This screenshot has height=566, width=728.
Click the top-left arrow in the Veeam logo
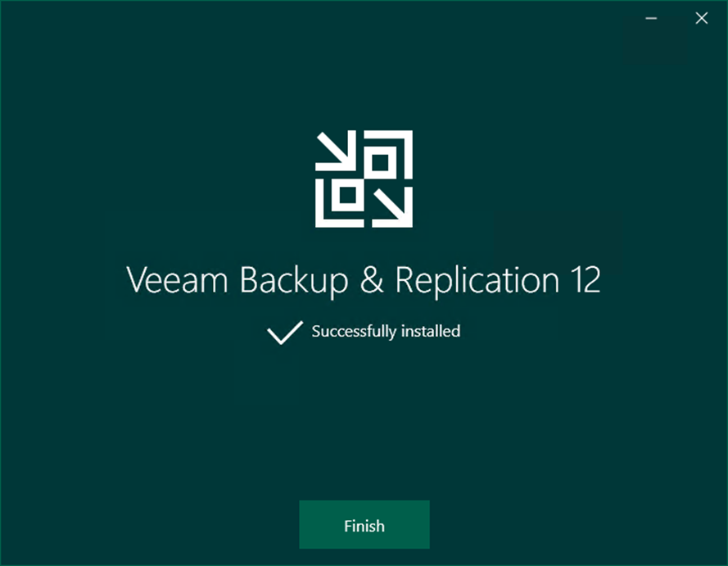pos(336,151)
